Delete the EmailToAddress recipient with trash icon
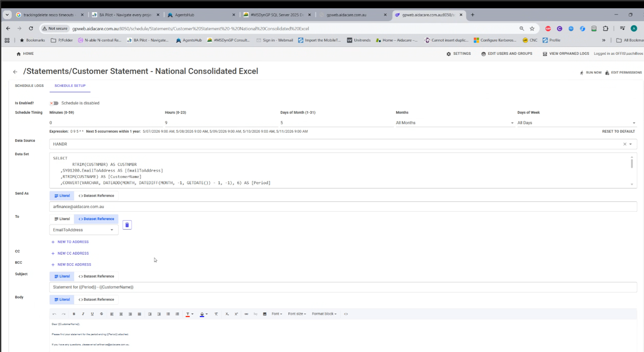Viewport: 644px width, 352px height. pos(127,225)
